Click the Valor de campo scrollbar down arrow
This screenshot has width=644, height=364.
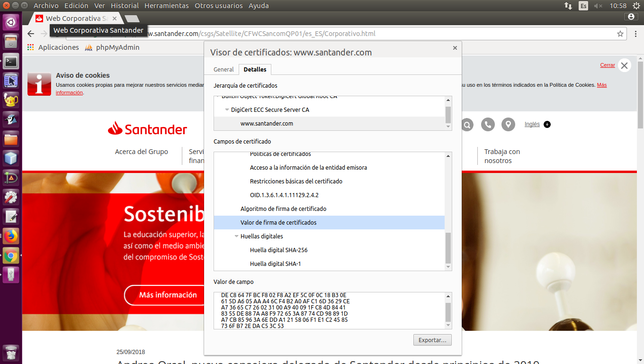[x=448, y=325]
